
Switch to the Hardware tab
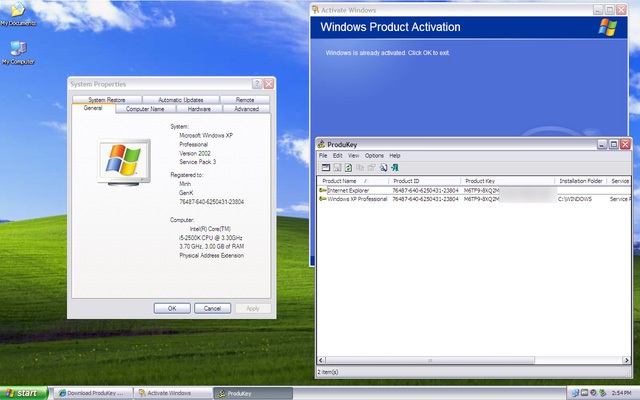199,109
